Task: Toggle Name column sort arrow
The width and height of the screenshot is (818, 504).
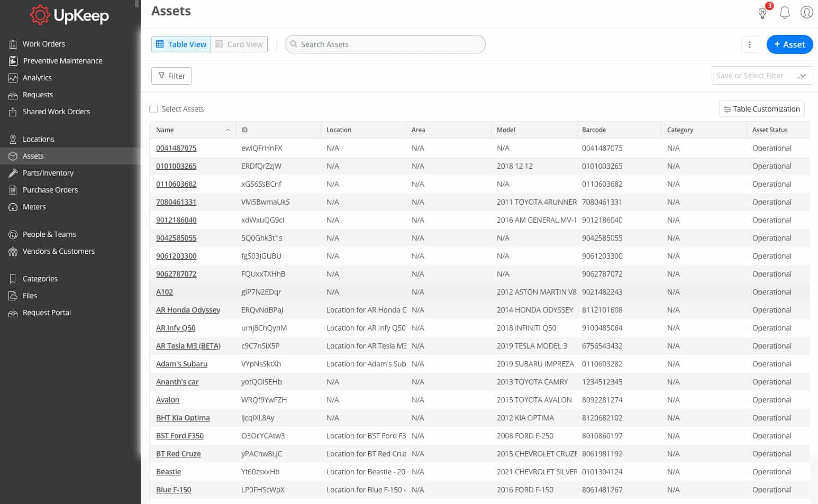Action: (228, 130)
